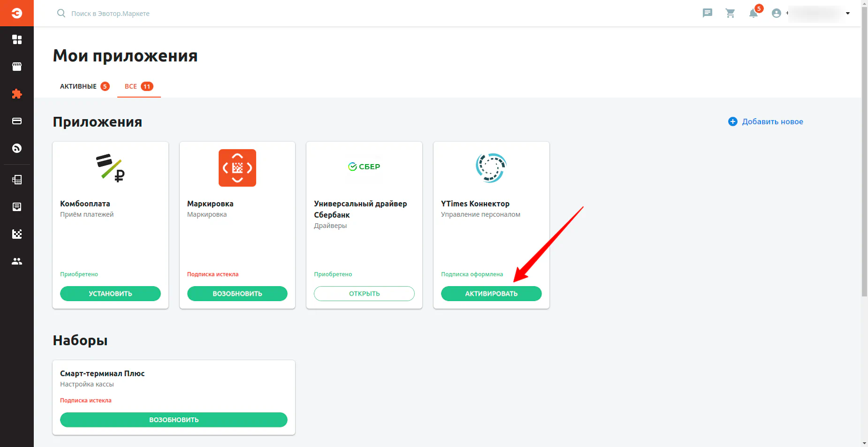Click the Подписка оформлена status text
The width and height of the screenshot is (868, 447).
472,274
